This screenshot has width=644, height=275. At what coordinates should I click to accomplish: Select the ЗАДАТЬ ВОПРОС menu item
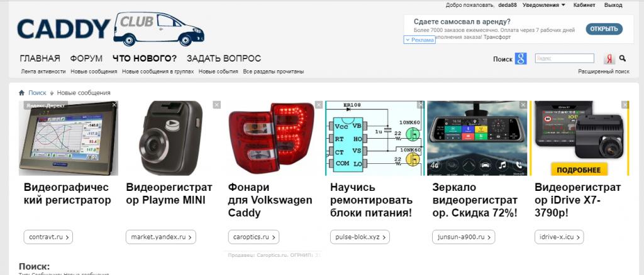coord(224,58)
